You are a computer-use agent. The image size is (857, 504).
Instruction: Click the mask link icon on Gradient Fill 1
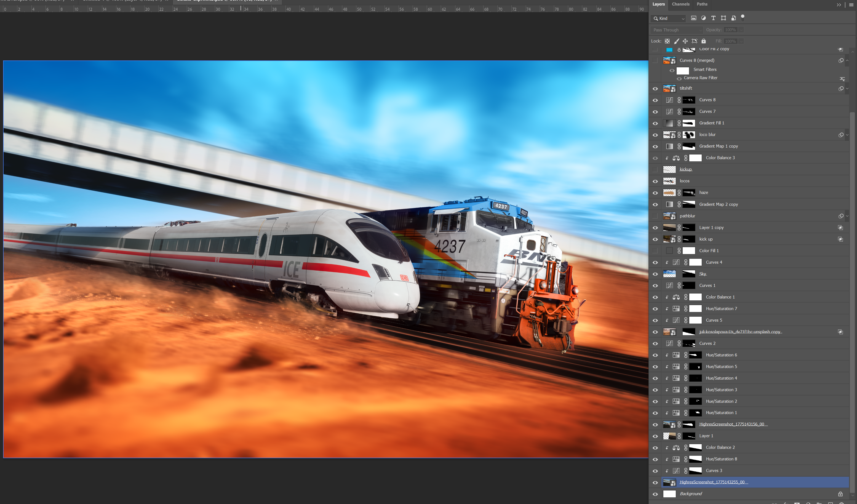(679, 123)
